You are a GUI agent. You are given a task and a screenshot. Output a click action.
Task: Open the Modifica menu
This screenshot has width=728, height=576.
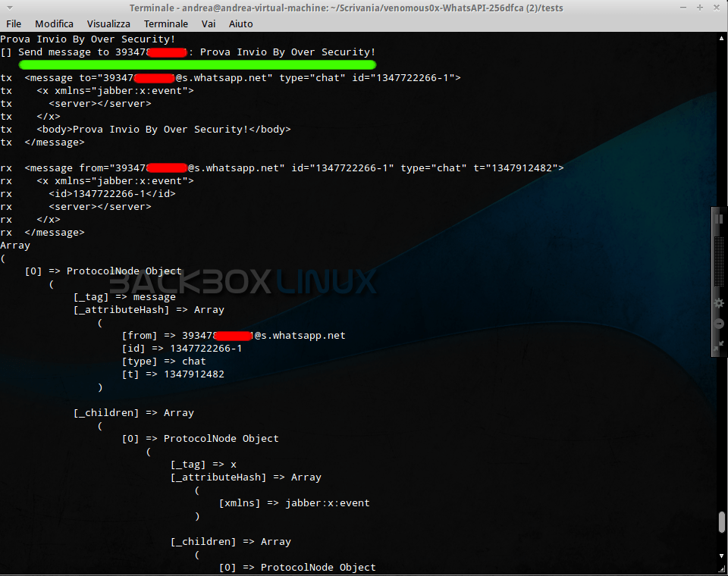click(x=54, y=23)
